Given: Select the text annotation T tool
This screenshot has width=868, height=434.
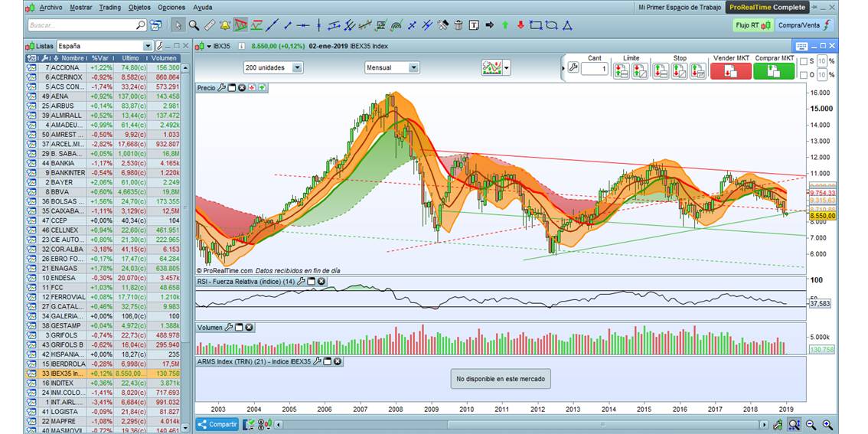Looking at the screenshot, I should point(474,25).
